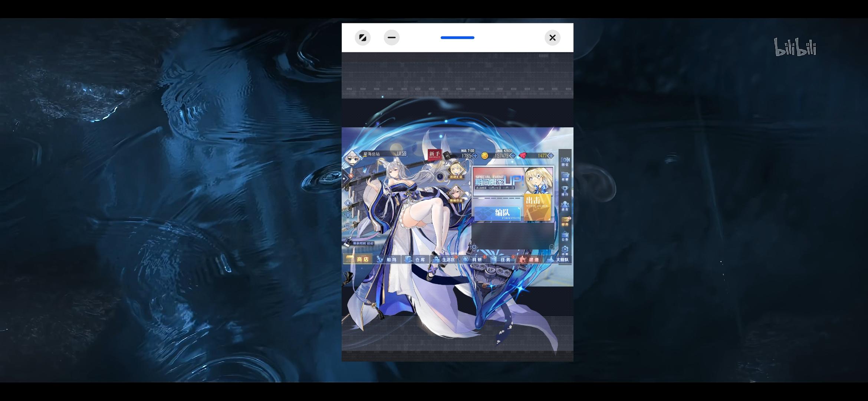Open the 公告 announcements icon

pos(565,236)
